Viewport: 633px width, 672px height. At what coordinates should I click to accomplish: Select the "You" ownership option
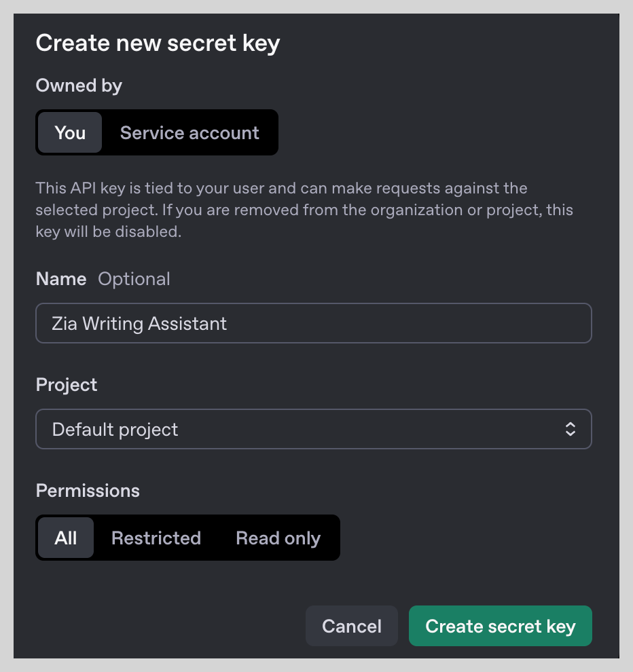[x=70, y=132]
